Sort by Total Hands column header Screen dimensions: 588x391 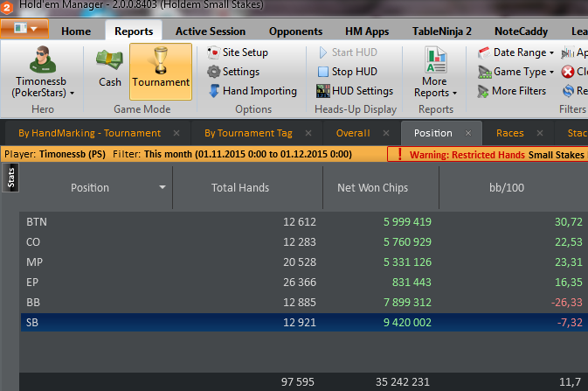tap(240, 187)
